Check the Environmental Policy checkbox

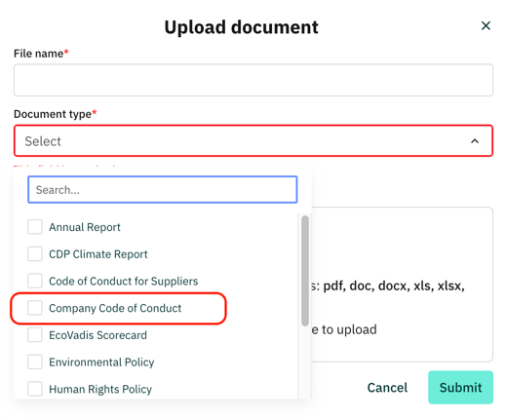[x=35, y=362]
